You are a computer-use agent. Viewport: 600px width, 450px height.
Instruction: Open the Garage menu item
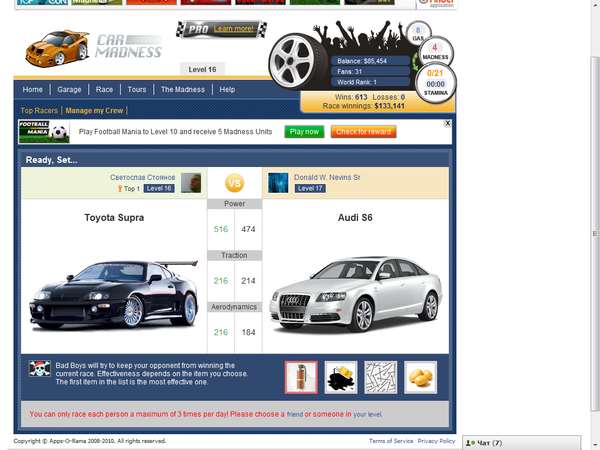(x=69, y=90)
